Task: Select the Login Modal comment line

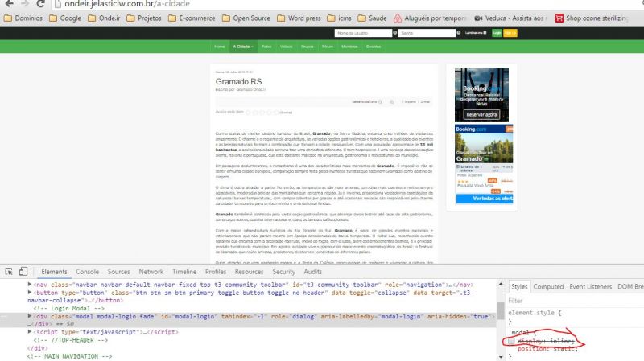Action: click(x=69, y=308)
